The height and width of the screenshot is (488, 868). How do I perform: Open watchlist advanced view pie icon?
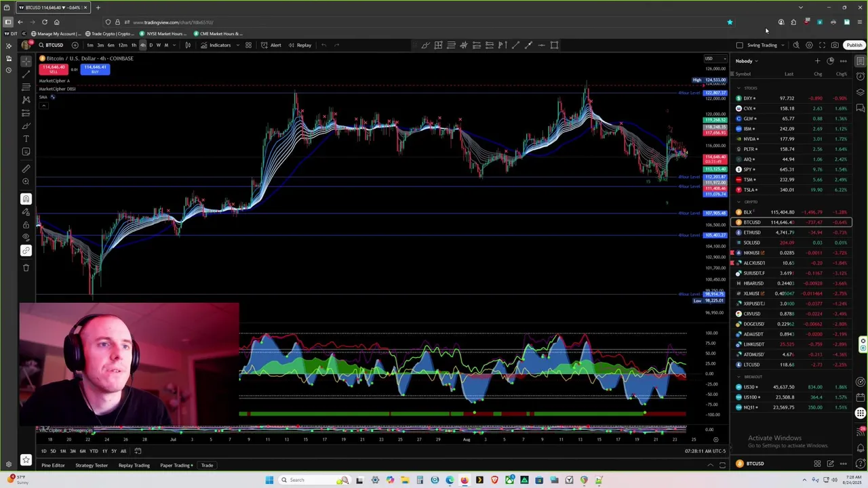[x=830, y=61]
